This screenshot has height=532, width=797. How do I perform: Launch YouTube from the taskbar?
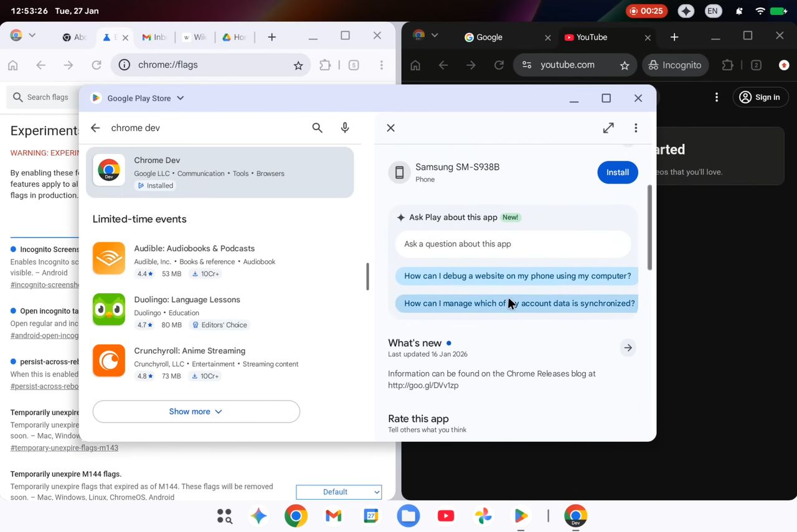[x=445, y=516]
